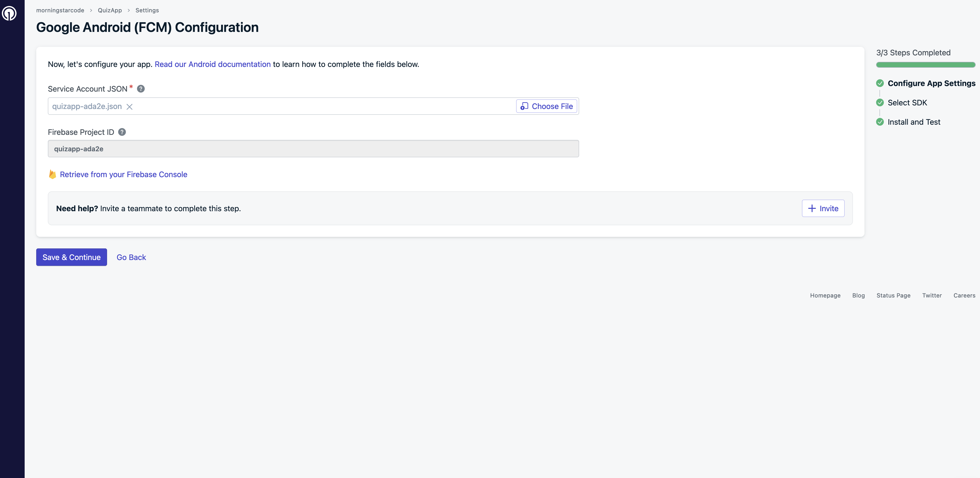Select the Select SDK step
This screenshot has width=980, height=478.
(907, 103)
